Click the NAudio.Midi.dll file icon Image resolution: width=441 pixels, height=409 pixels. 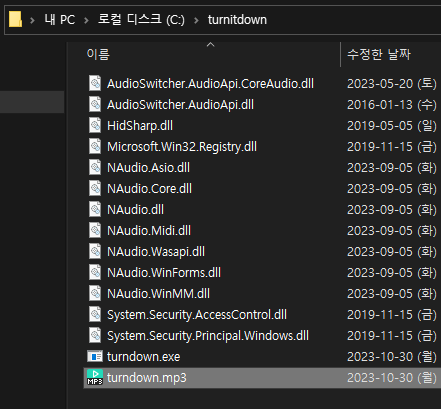(95, 230)
